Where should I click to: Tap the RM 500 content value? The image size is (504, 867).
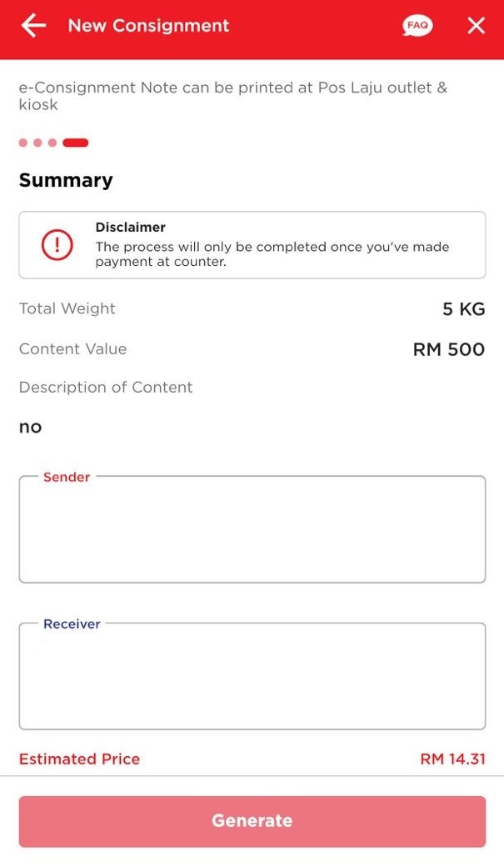tap(448, 349)
